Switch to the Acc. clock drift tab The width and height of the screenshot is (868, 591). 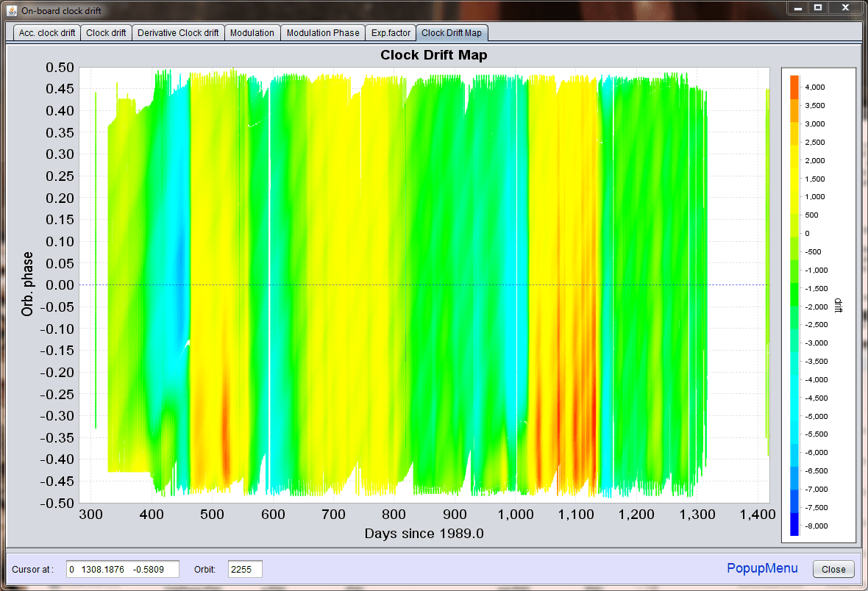point(46,32)
